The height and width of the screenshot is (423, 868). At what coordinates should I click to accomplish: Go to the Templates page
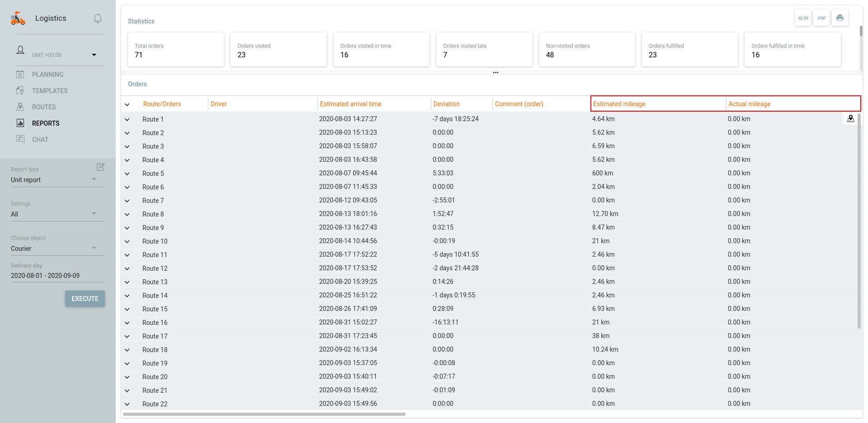tap(50, 91)
